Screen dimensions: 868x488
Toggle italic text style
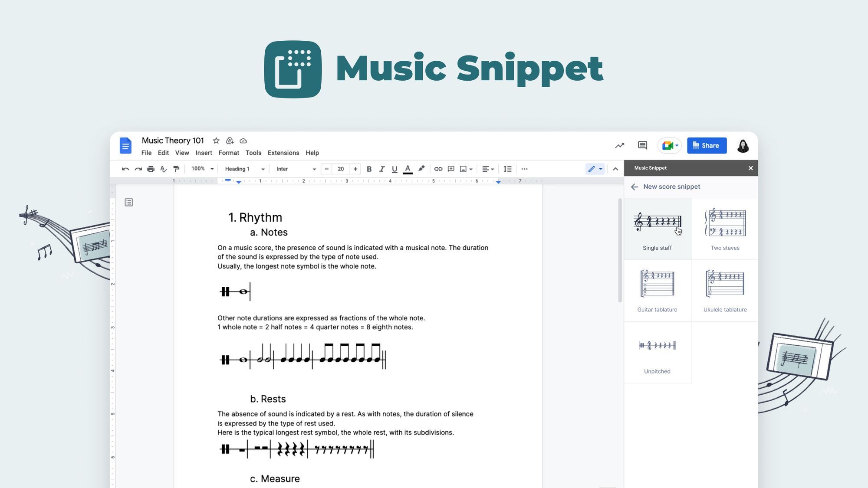coord(381,169)
